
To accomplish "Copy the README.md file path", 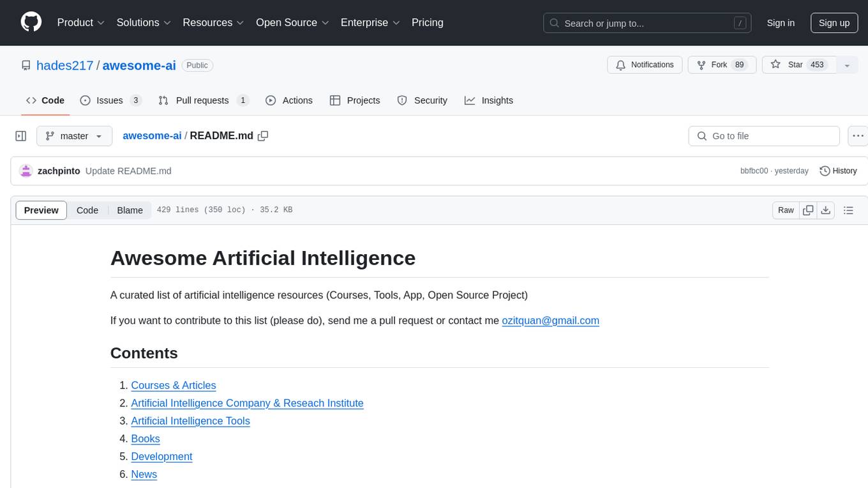I will click(x=263, y=136).
